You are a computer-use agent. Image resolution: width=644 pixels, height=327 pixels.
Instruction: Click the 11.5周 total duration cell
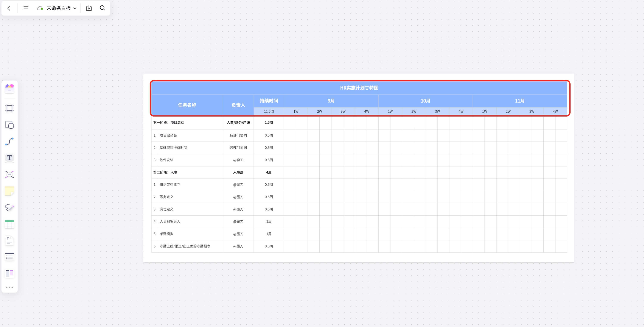[269, 112]
